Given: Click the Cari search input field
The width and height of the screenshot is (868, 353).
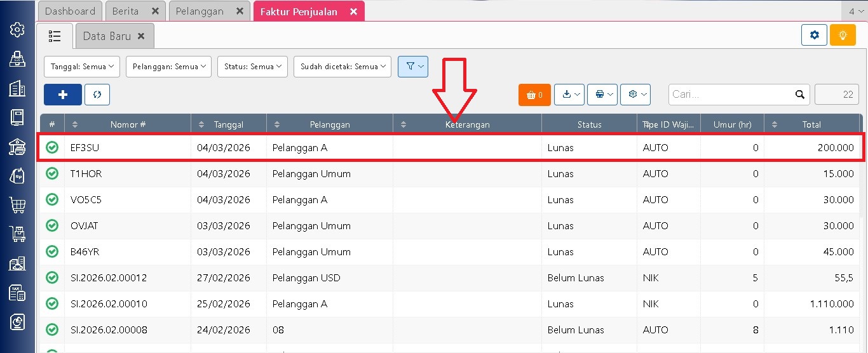Looking at the screenshot, I should (x=731, y=95).
